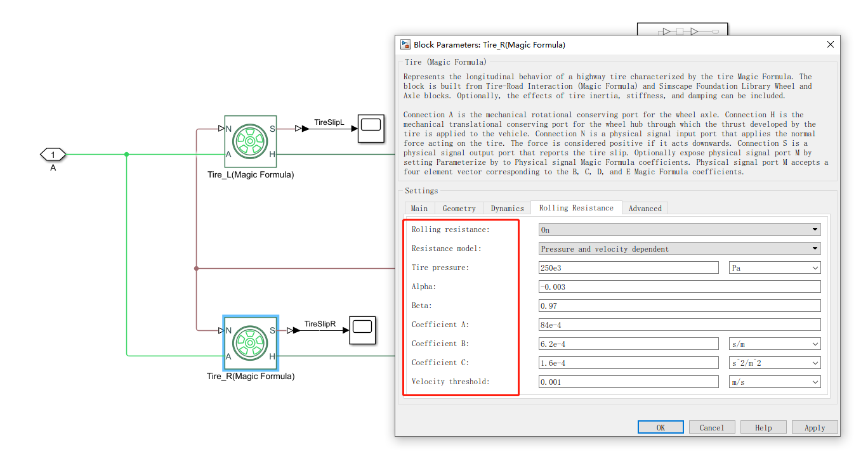
Task: Close the Block Parameters dialog
Action: pos(830,44)
